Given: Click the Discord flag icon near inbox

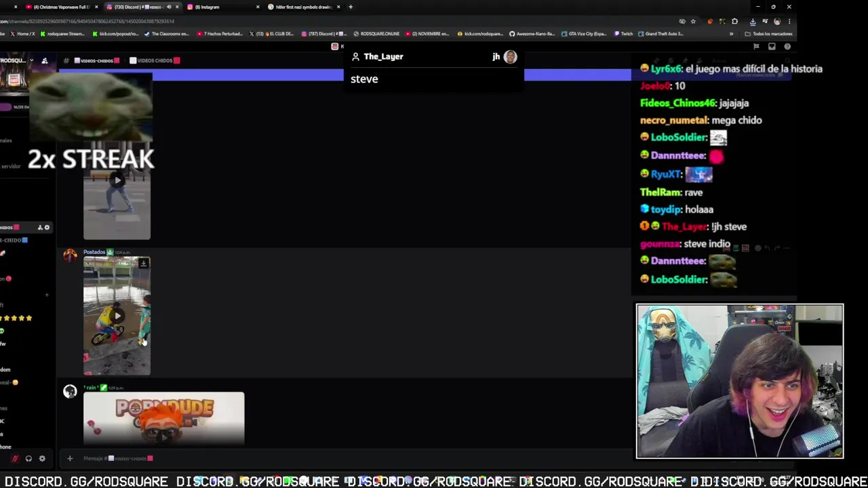Looking at the screenshot, I should click(x=756, y=47).
